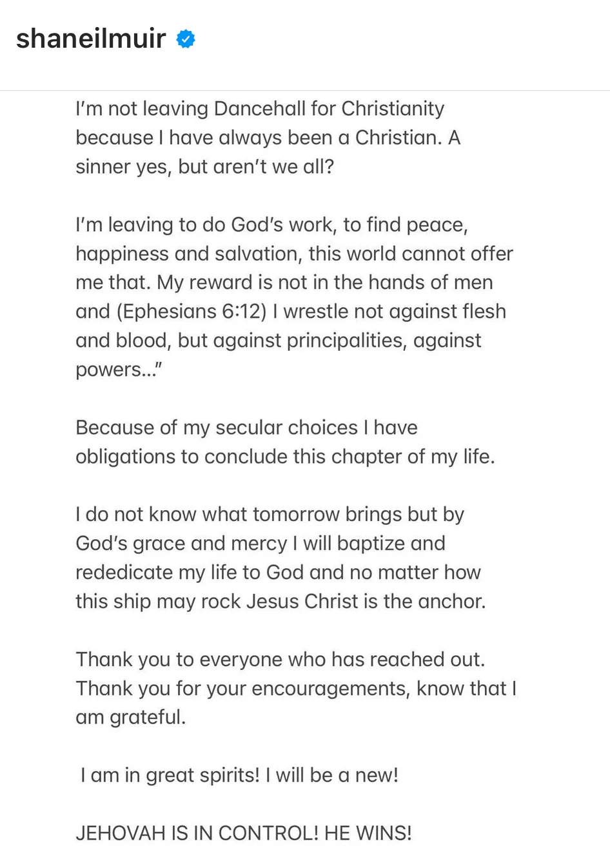Image resolution: width=610 pixels, height=868 pixels.
Task: Click the "My reward is not in the hands of men" line
Action: [284, 283]
